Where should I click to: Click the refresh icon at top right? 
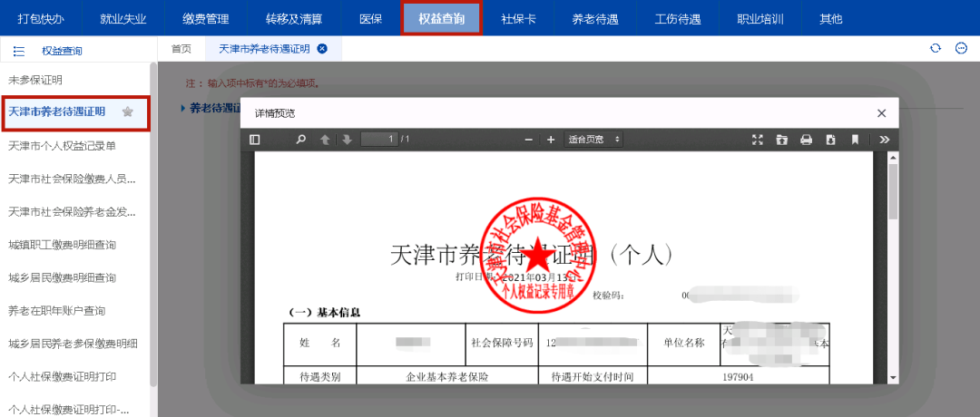coord(936,49)
